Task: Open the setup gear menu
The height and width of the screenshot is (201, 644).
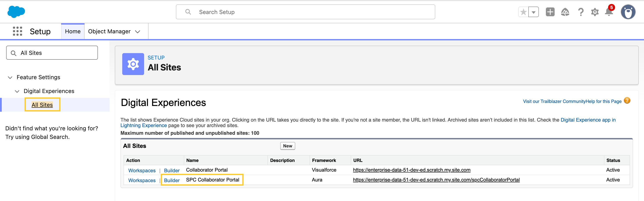Action: click(595, 12)
